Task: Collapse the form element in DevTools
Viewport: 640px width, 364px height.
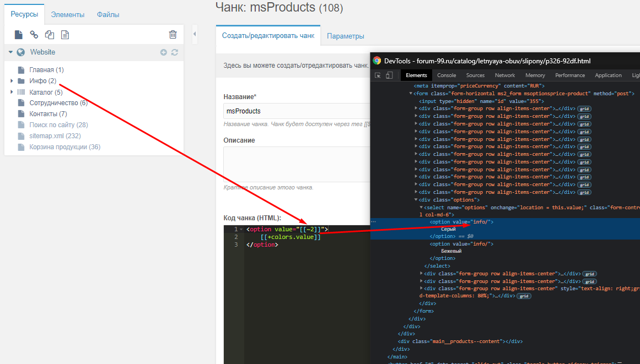Action: click(x=411, y=94)
